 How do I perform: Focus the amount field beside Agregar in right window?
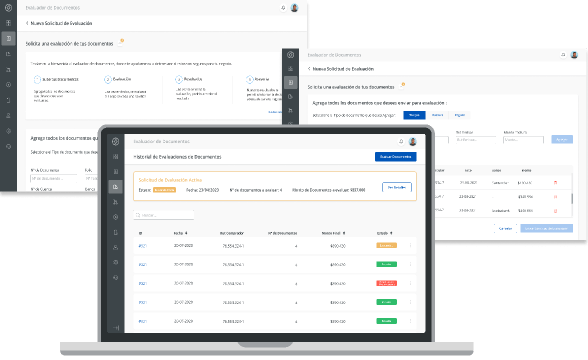[523, 140]
